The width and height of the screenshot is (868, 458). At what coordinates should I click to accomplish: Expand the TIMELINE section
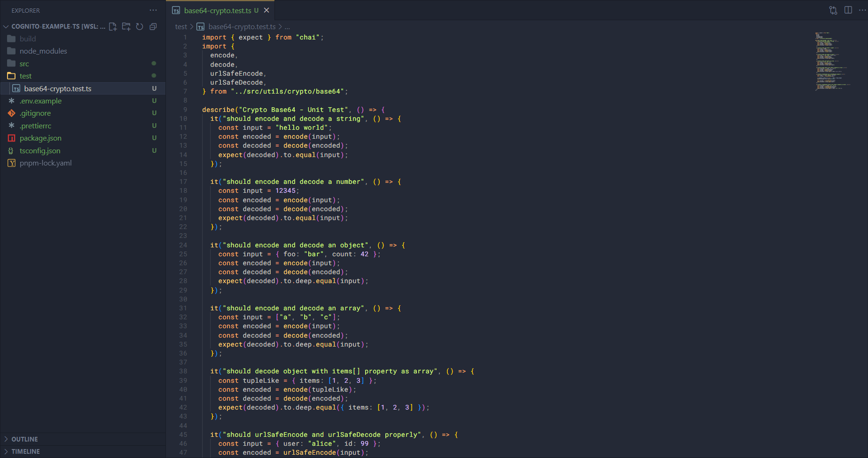pyautogui.click(x=25, y=451)
